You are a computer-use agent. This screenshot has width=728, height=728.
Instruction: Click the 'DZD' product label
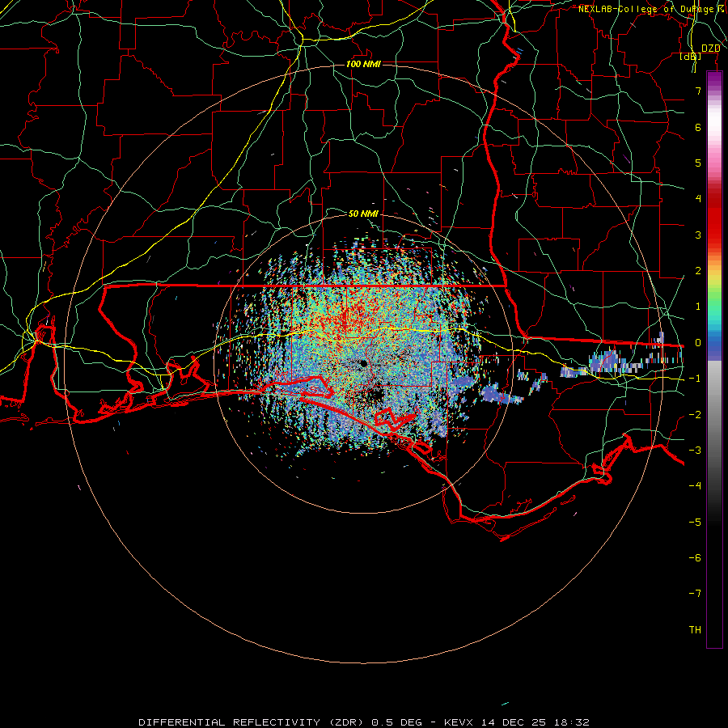point(710,49)
